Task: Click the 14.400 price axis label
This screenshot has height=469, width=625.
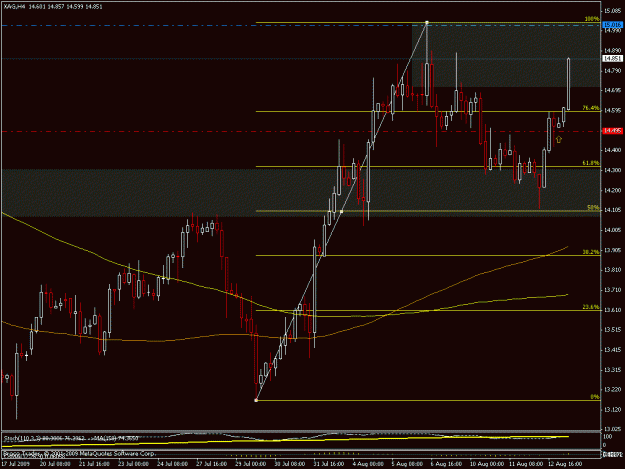Action: (x=613, y=150)
